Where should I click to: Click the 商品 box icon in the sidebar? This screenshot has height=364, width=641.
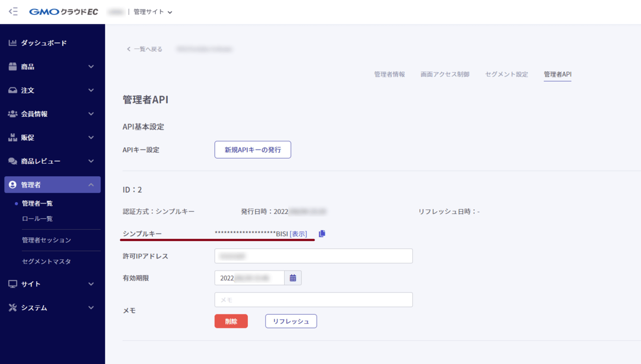pyautogui.click(x=13, y=67)
